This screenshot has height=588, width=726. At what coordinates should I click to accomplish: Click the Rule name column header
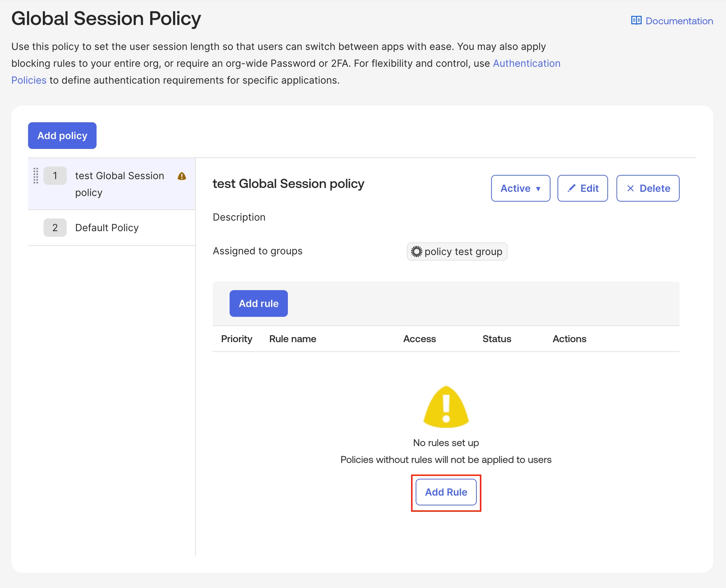[x=292, y=339]
